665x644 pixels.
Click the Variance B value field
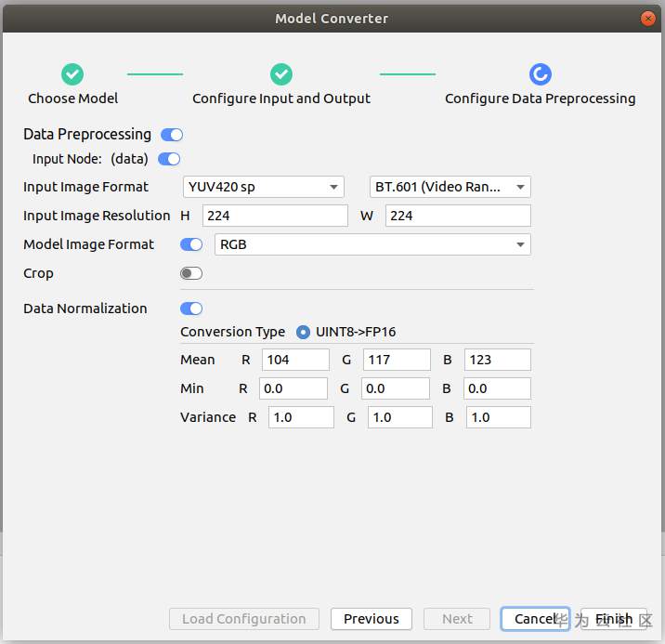point(499,417)
